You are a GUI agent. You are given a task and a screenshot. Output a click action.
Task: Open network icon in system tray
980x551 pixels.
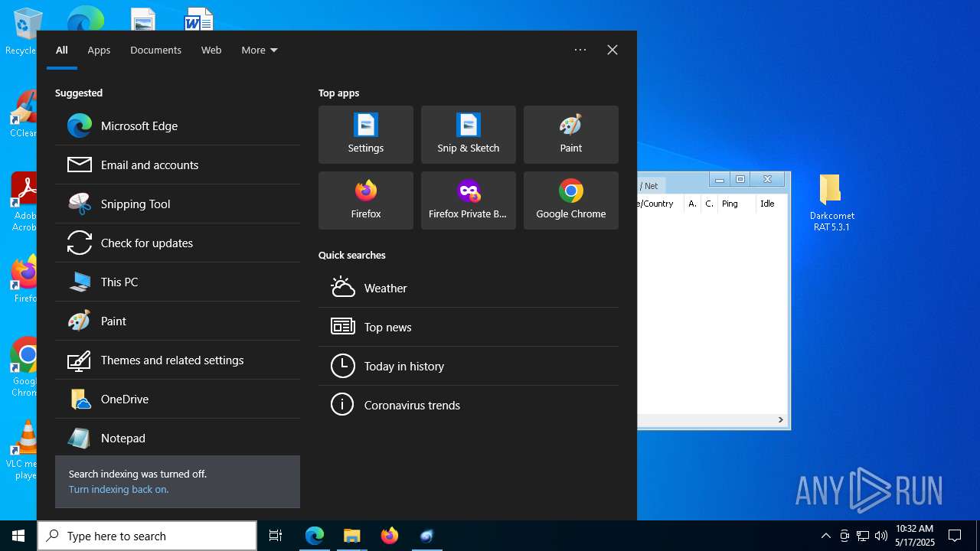pos(863,536)
